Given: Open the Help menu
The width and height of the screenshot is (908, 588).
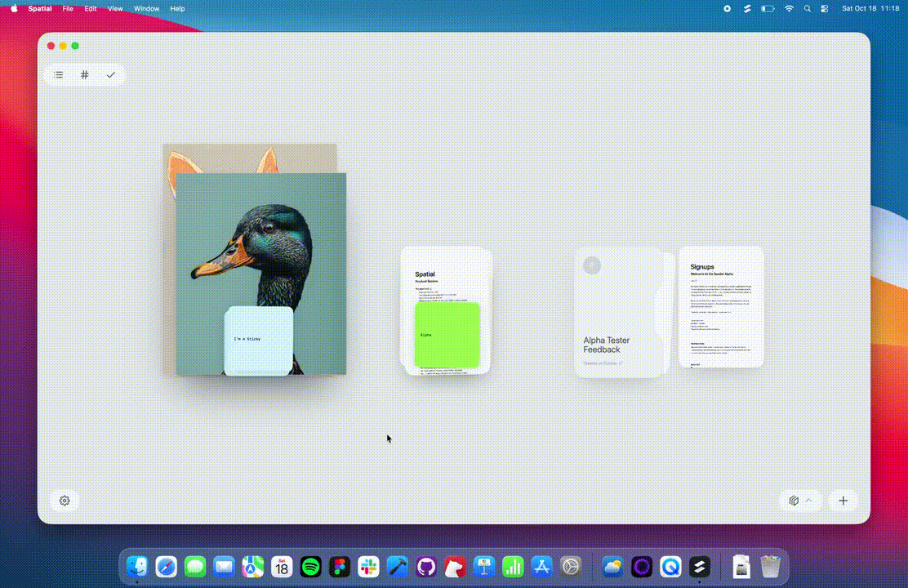Looking at the screenshot, I should (x=177, y=9).
